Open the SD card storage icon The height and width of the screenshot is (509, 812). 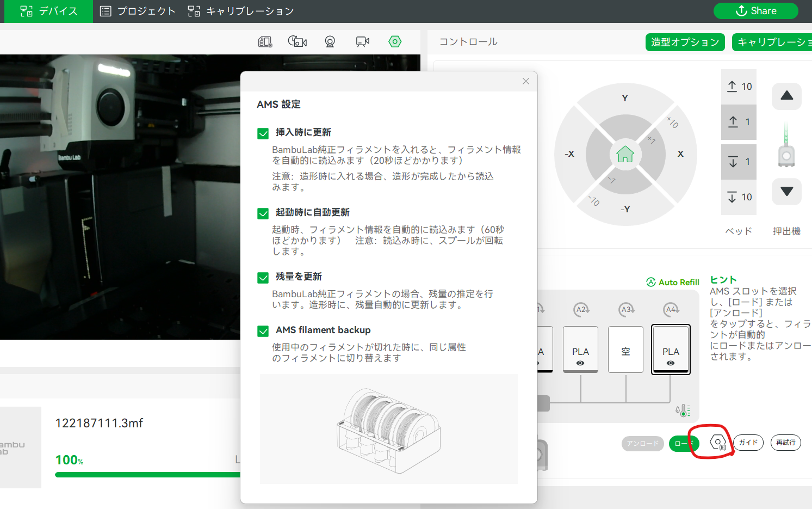[x=264, y=41]
